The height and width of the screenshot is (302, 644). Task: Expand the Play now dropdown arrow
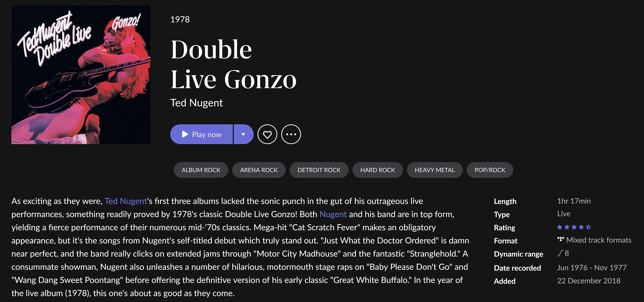tap(243, 134)
